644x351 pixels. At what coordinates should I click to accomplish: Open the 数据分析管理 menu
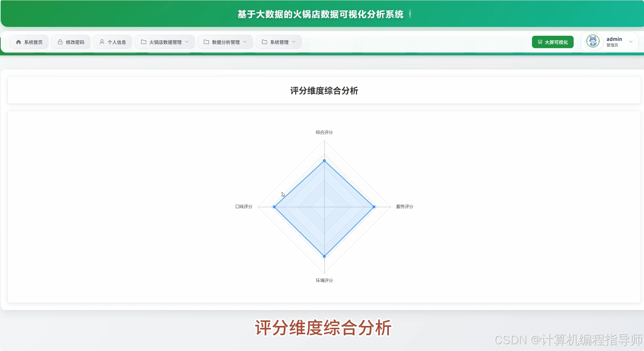pos(225,42)
